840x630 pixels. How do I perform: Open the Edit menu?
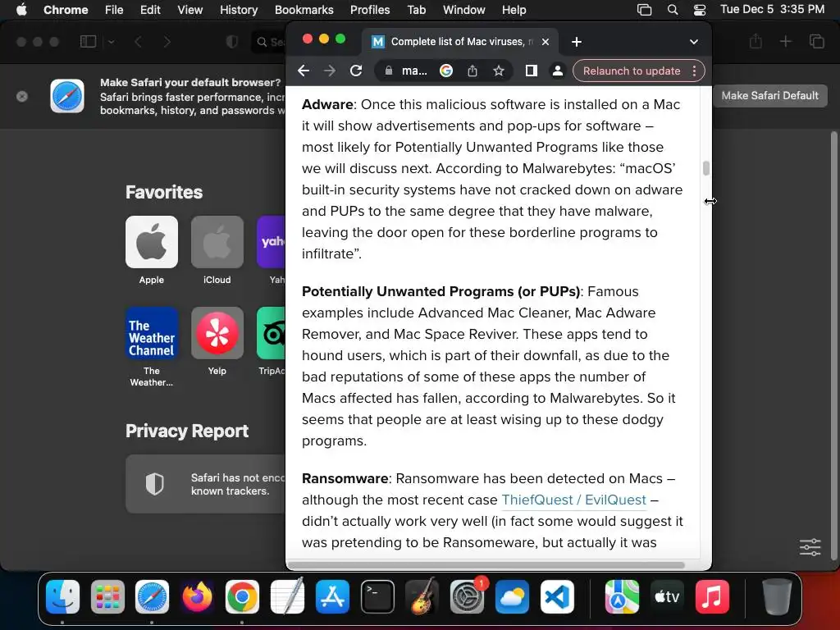click(150, 10)
